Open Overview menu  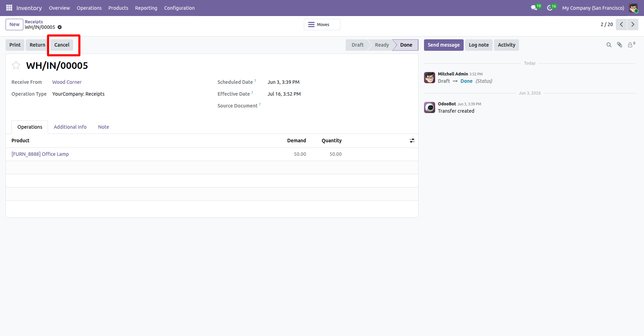tap(59, 8)
